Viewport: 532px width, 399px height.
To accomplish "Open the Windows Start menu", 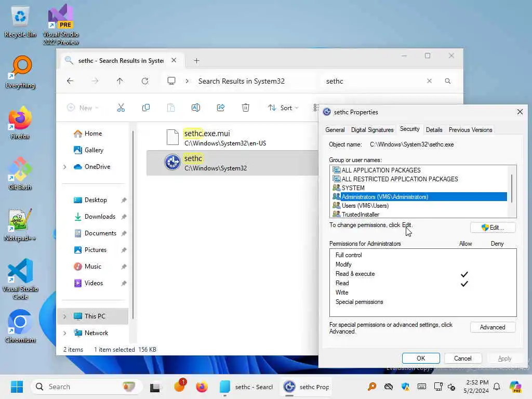I will coord(17,387).
